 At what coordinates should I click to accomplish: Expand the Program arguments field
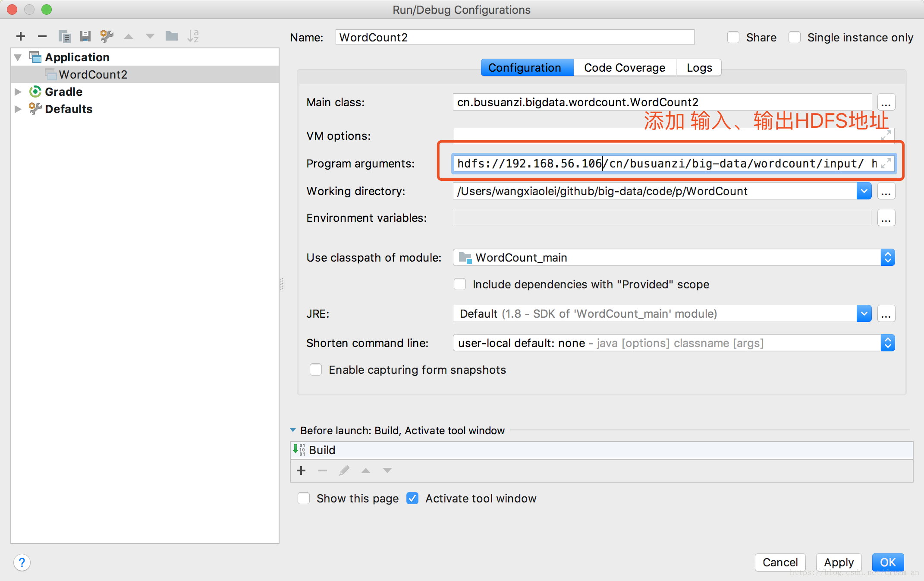[x=886, y=163]
